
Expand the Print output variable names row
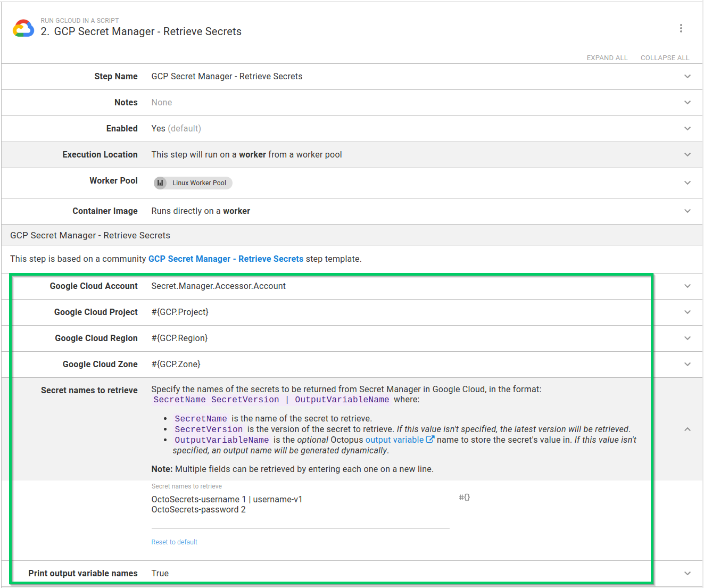click(x=687, y=573)
